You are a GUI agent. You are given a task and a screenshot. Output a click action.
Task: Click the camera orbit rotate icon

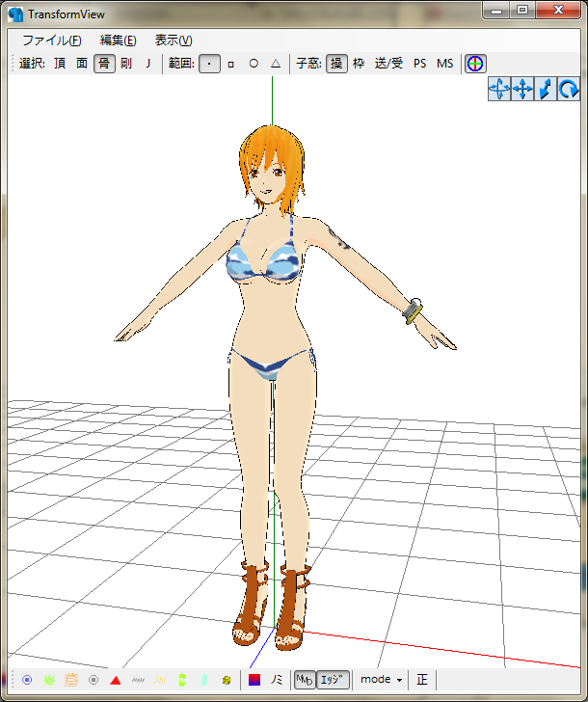pos(499,89)
